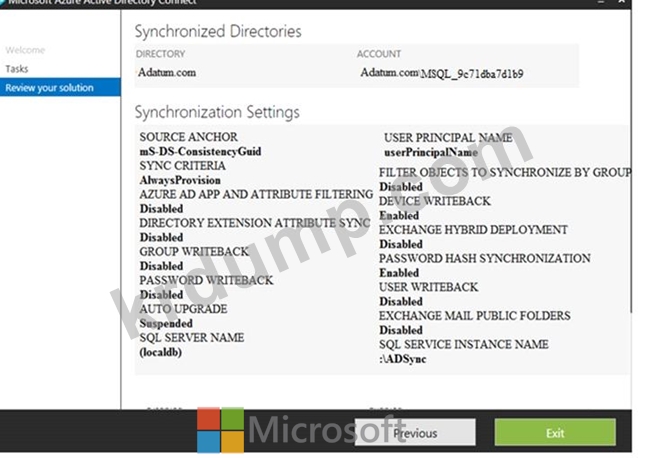Image resolution: width=648 pixels, height=458 pixels.
Task: Click Enabled value under PASSWORD HASH SYNCHRONIZATION
Action: (399, 273)
